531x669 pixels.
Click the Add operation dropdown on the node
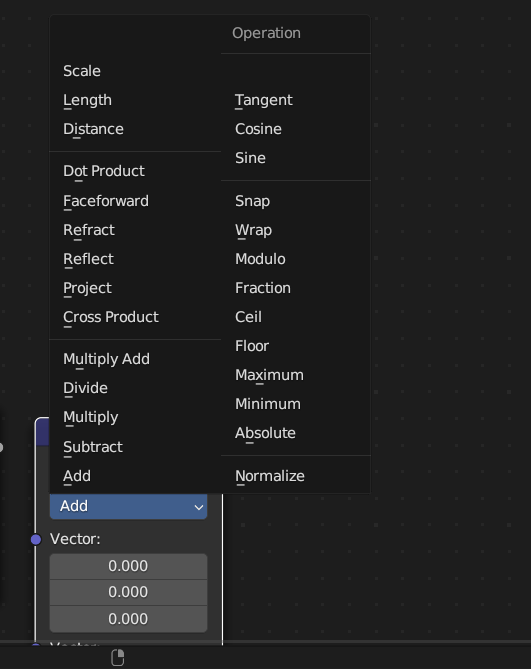coord(128,506)
